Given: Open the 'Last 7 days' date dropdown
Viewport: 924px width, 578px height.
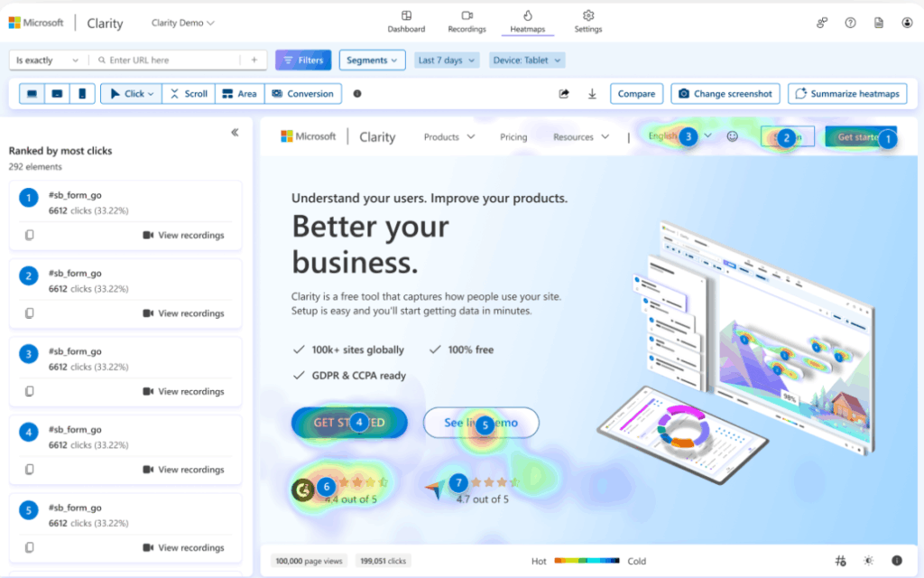Looking at the screenshot, I should (447, 61).
